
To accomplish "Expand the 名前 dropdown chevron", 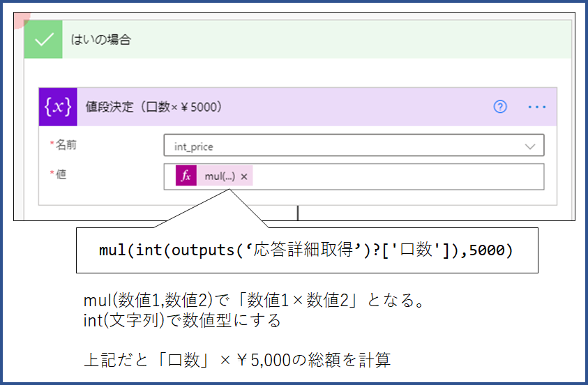I will [x=530, y=146].
